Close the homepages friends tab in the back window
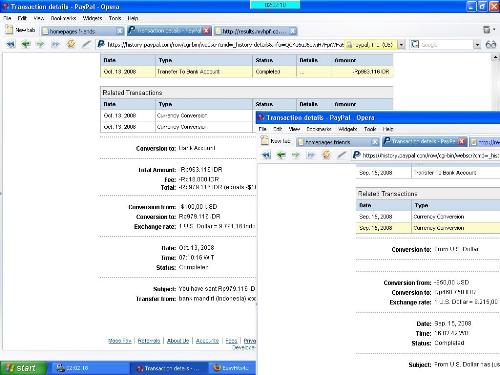 pyautogui.click(x=120, y=31)
